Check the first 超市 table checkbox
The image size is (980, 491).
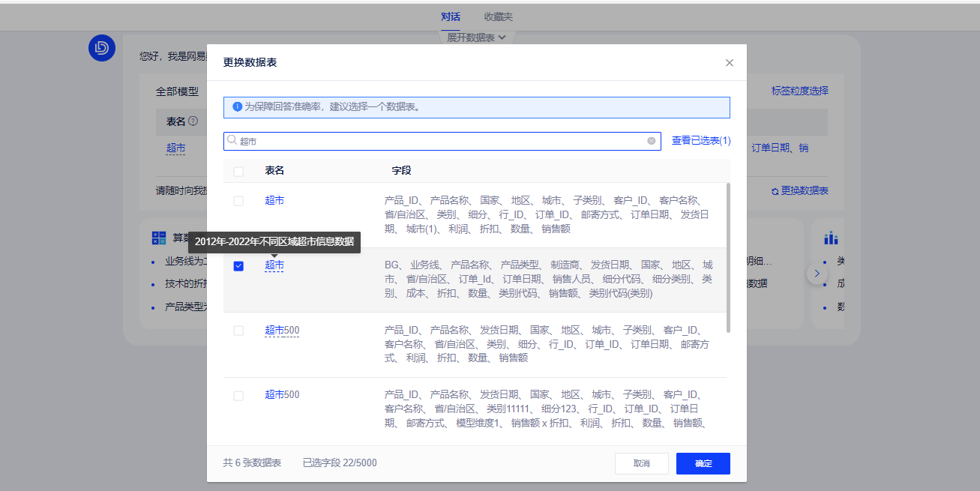click(238, 201)
